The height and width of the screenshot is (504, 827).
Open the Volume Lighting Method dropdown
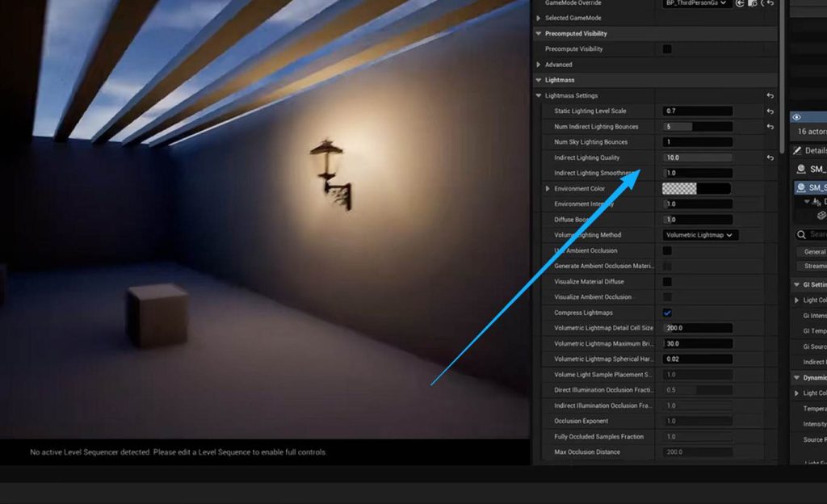(699, 235)
